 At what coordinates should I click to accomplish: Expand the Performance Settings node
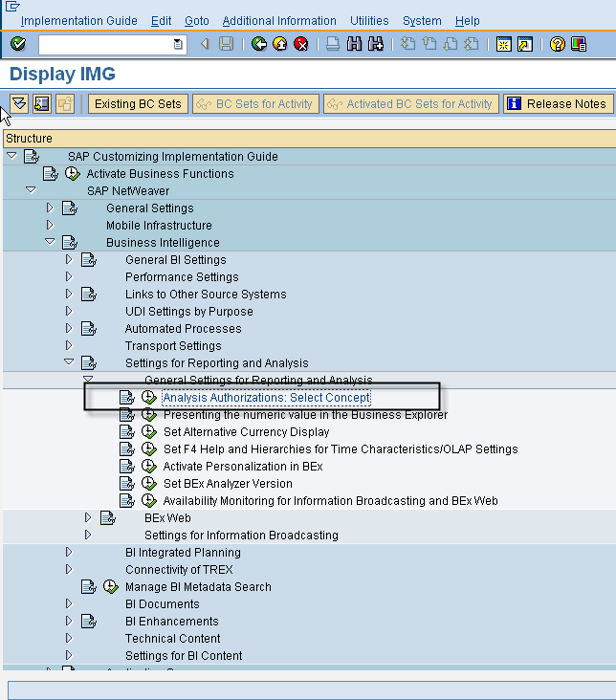(69, 276)
